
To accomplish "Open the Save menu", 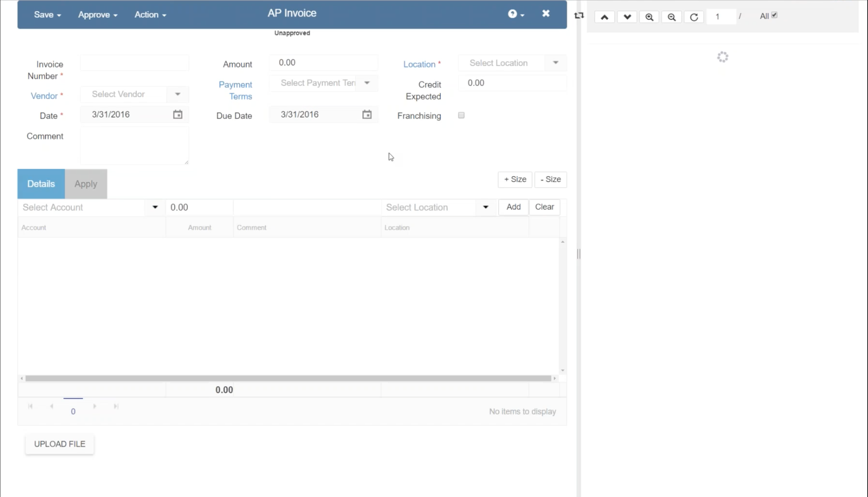I will 47,15.
